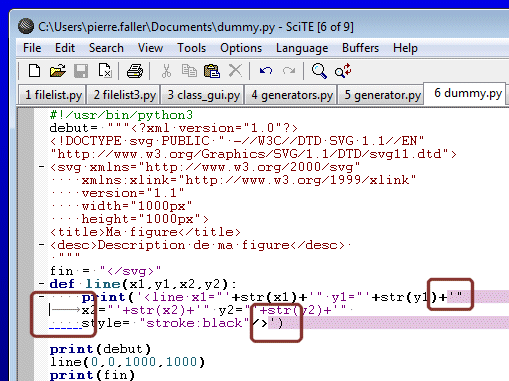Click the "stroke:black" string
Image resolution: width=509 pixels, height=381 pixels.
(x=195, y=323)
